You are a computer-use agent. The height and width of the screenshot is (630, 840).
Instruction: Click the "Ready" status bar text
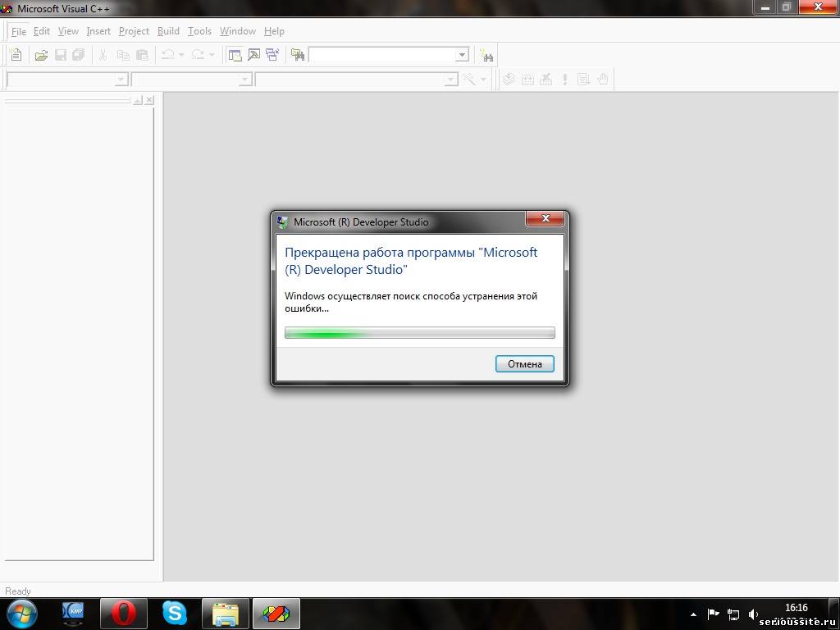tap(18, 591)
